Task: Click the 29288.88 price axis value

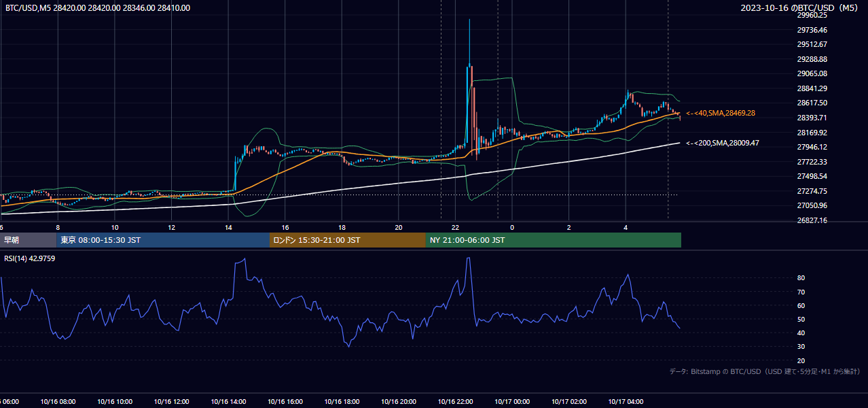Action: pyautogui.click(x=812, y=59)
